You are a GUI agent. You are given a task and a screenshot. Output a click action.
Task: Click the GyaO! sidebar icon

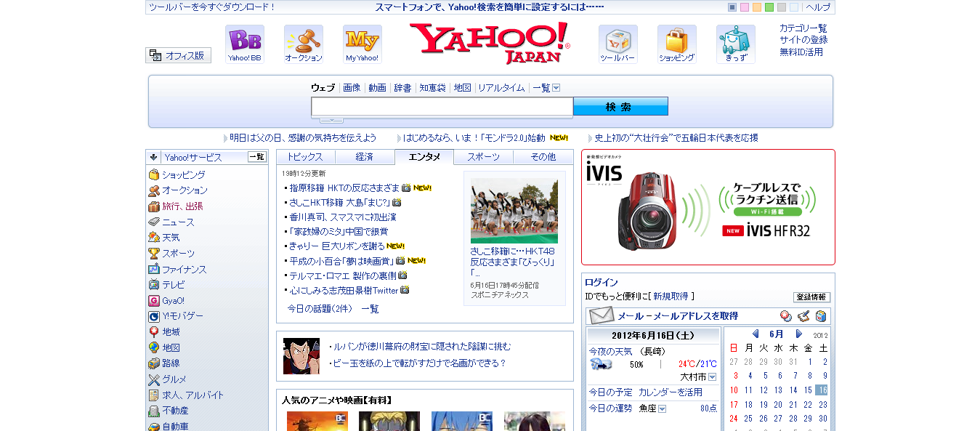[x=154, y=301]
